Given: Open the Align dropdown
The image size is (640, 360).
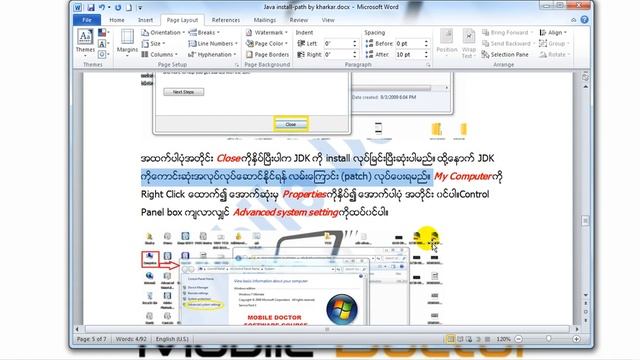Looking at the screenshot, I should [x=553, y=33].
